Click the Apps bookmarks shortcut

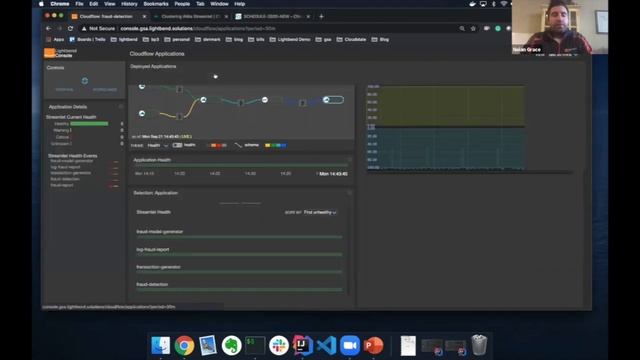56,40
